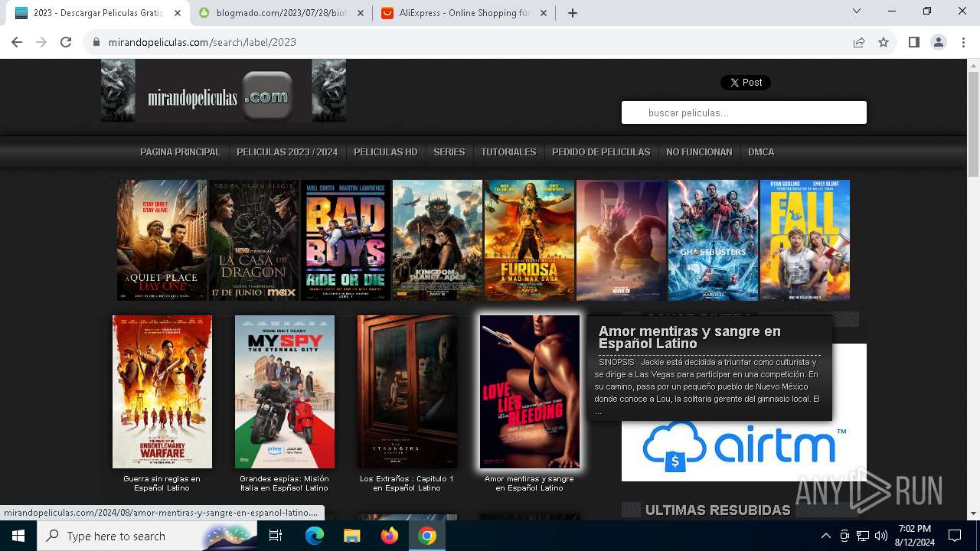
Task: Open Task View on the taskbar
Action: [x=276, y=536]
